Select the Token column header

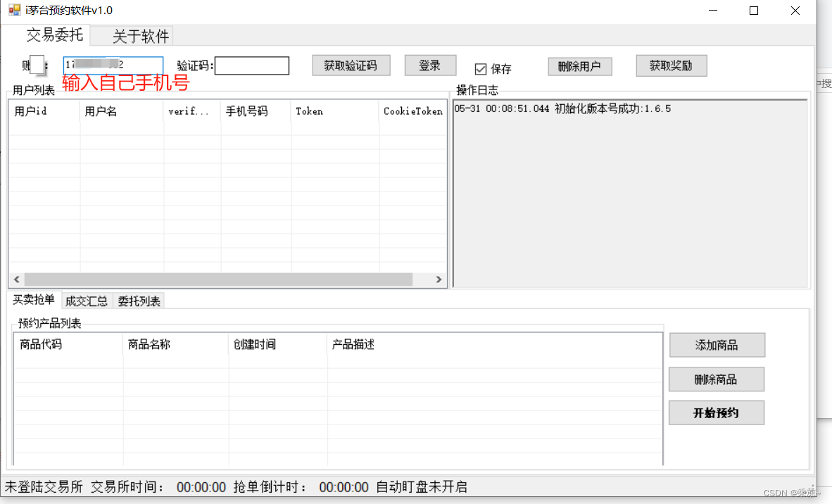coord(335,111)
